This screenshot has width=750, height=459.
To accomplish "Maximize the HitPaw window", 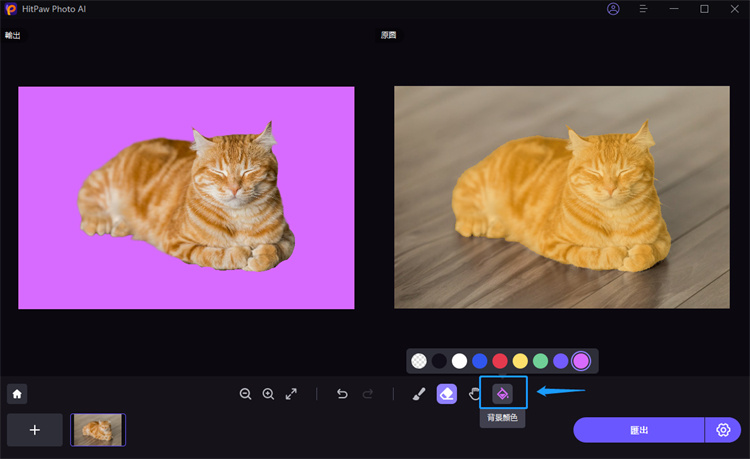I will click(704, 9).
